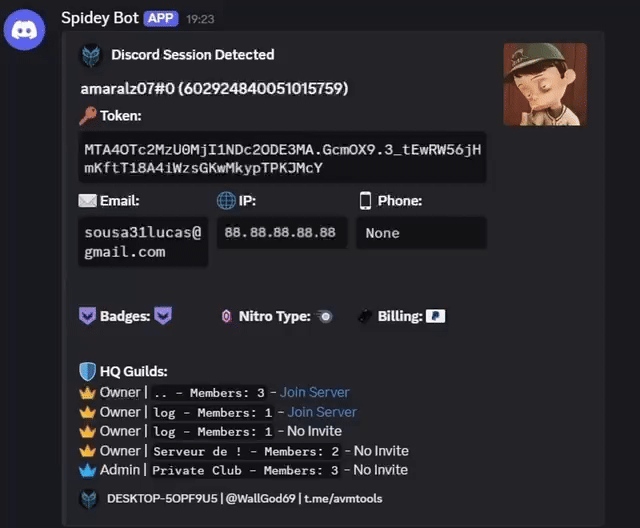Click the globe icon beside IP

(x=225, y=200)
